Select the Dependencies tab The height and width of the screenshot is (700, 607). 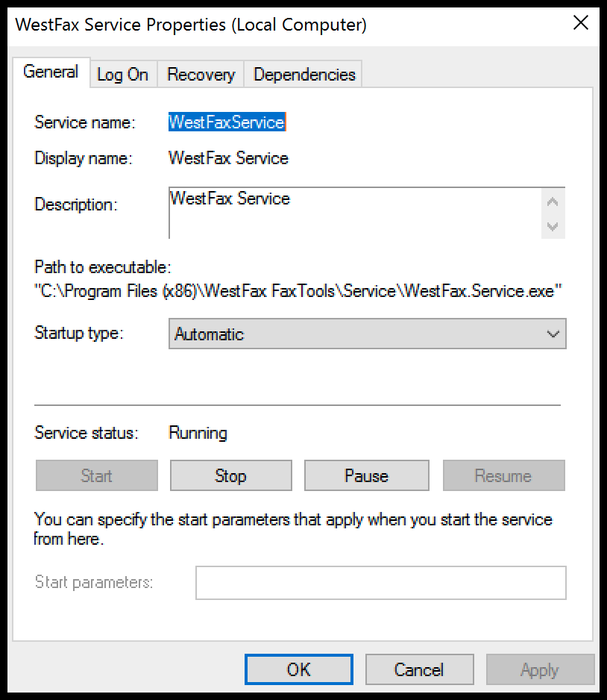303,74
